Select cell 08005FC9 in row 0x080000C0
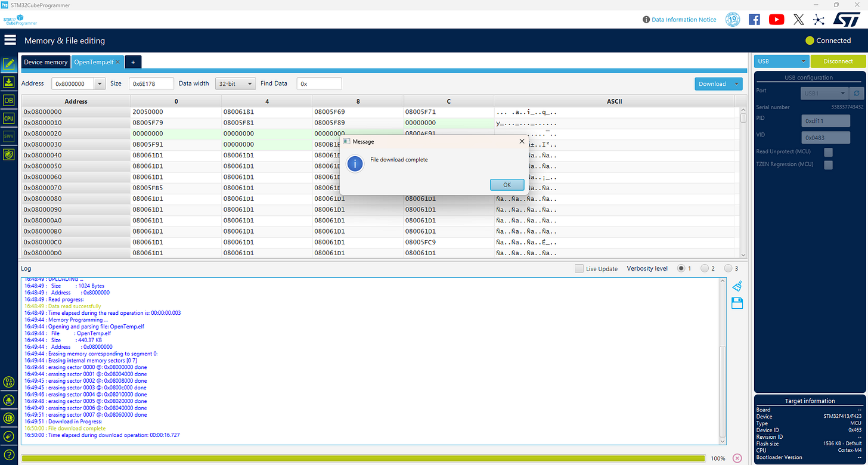Viewport: 868px width, 465px height. [448, 242]
